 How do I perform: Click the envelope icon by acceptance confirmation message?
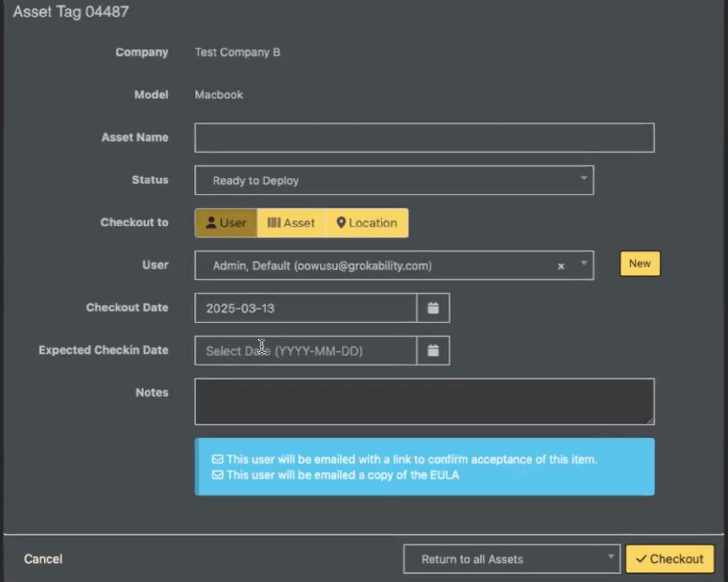pyautogui.click(x=217, y=459)
